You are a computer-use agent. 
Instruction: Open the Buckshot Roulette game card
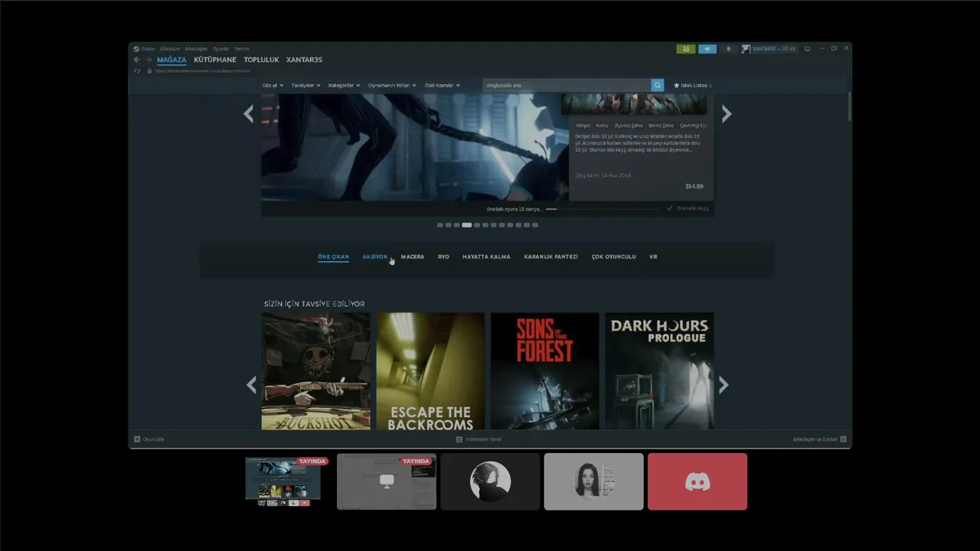coord(315,371)
